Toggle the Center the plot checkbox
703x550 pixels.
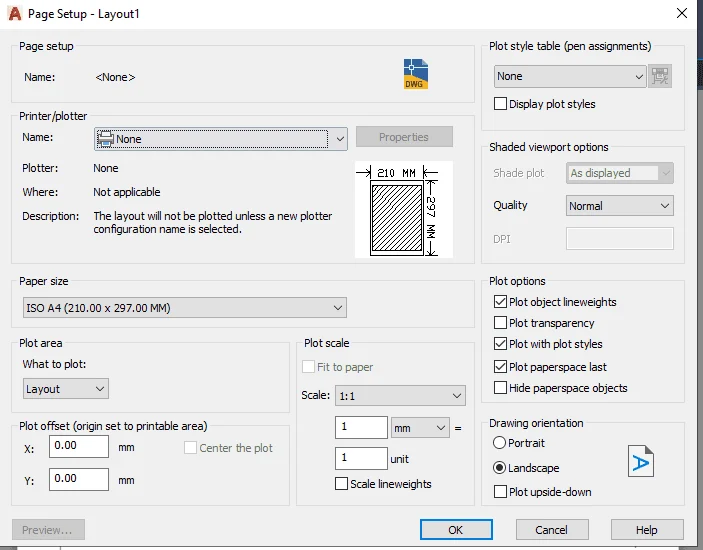click(190, 447)
